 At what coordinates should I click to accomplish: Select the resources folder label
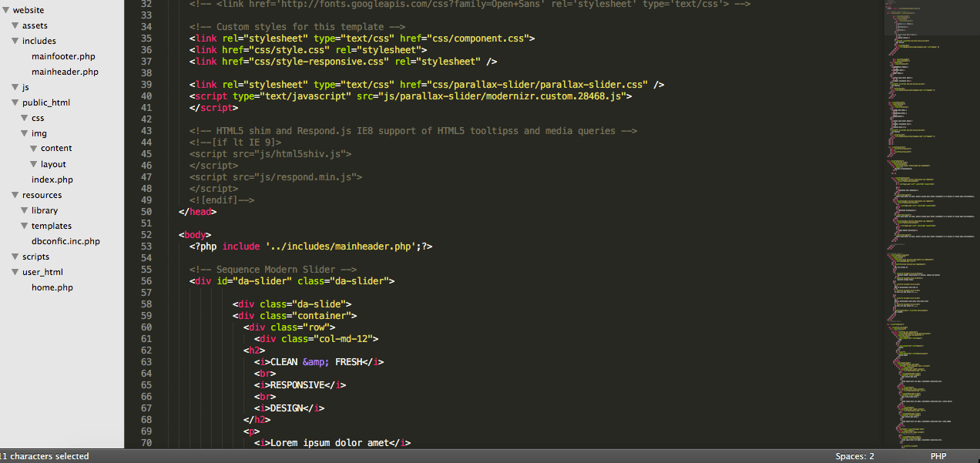point(42,195)
